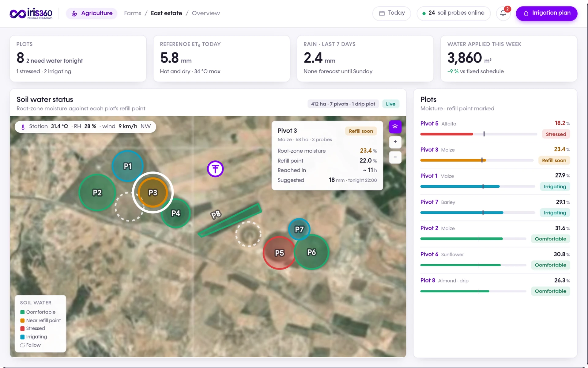Open the Irrigation plan

(x=547, y=13)
